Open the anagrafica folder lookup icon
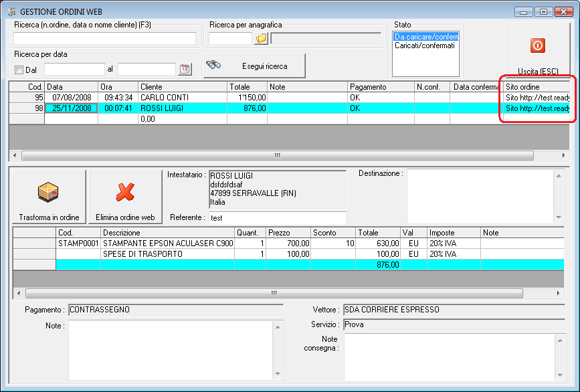Image resolution: width=580 pixels, height=392 pixels. (x=261, y=38)
